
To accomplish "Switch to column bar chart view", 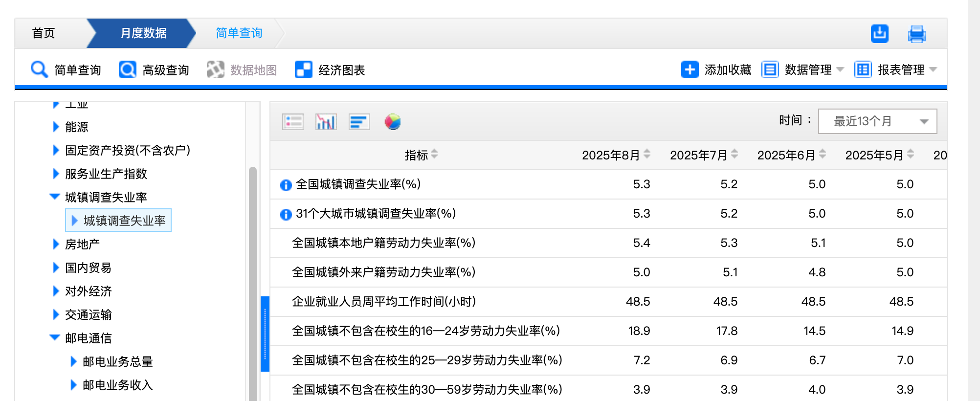I will coord(326,122).
